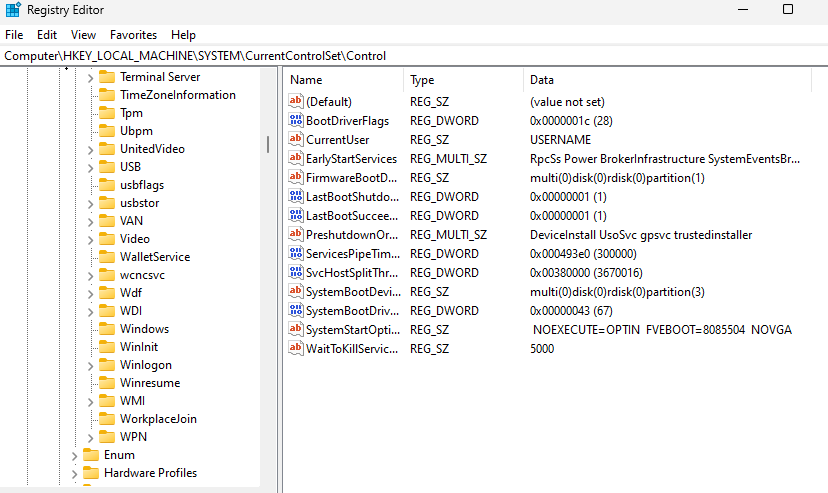Select the Wdf key in tree
This screenshot has height=493, width=828.
[x=131, y=293]
